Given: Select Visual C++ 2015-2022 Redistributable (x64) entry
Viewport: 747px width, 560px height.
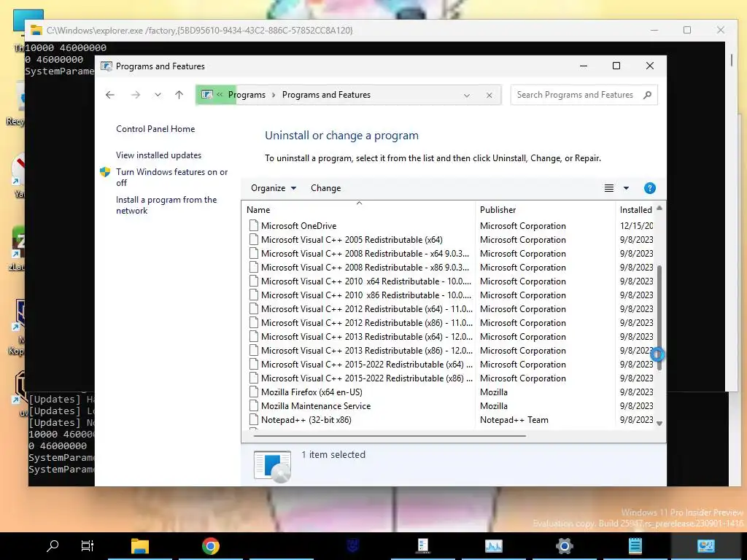Looking at the screenshot, I should (367, 364).
